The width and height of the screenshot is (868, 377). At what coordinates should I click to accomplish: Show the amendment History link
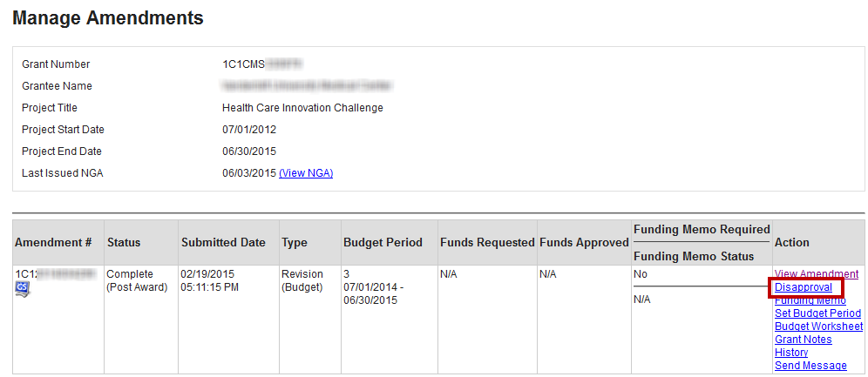[790, 353]
